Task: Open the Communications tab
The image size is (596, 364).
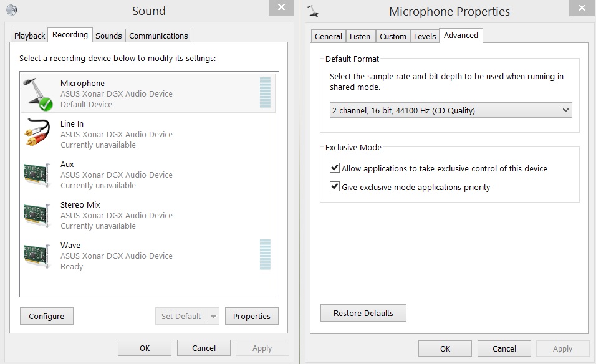Action: pos(158,36)
